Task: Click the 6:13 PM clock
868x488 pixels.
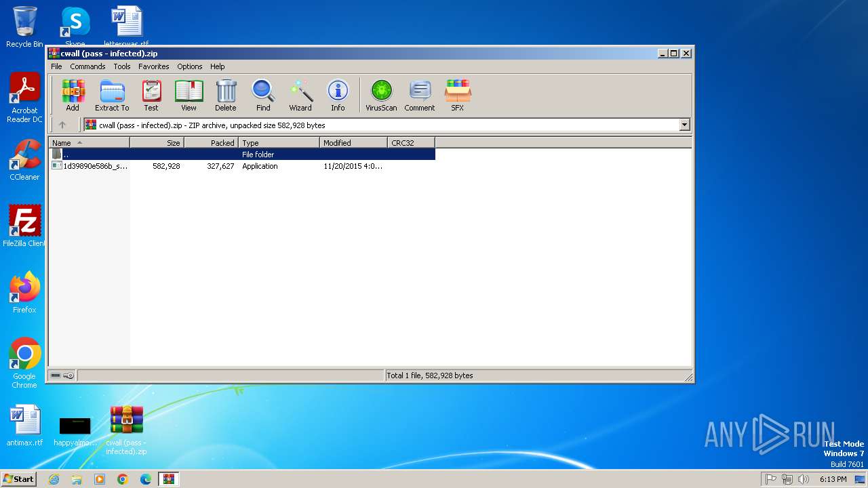Action: [833, 479]
